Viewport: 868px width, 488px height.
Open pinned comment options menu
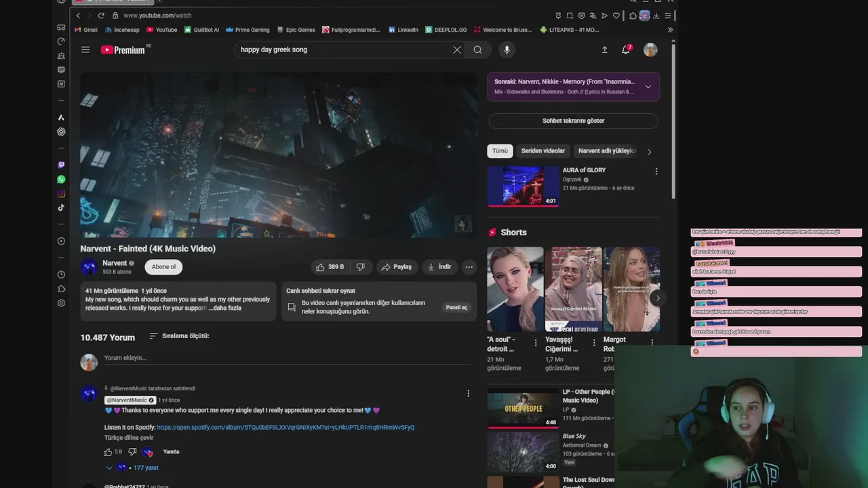468,393
